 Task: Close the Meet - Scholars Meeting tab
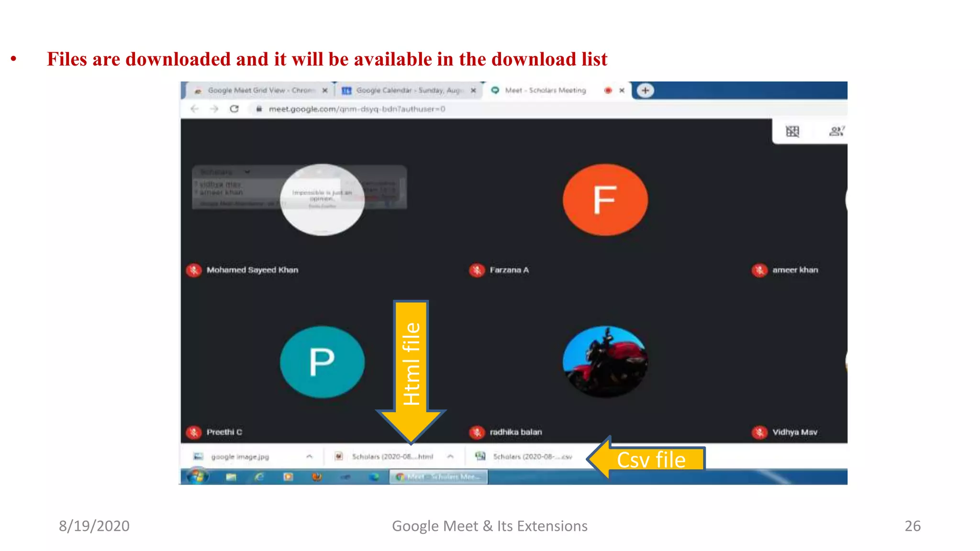point(622,90)
